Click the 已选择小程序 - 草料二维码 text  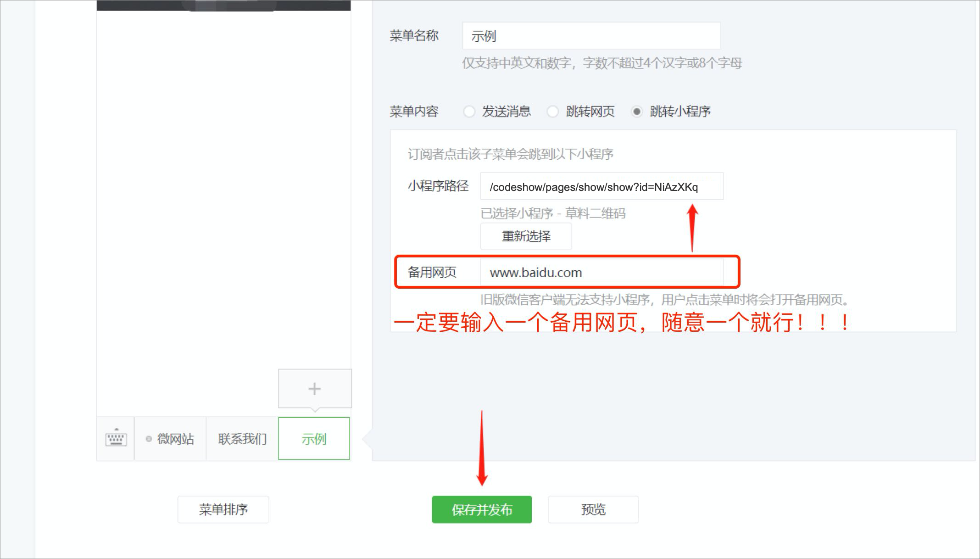click(x=553, y=213)
